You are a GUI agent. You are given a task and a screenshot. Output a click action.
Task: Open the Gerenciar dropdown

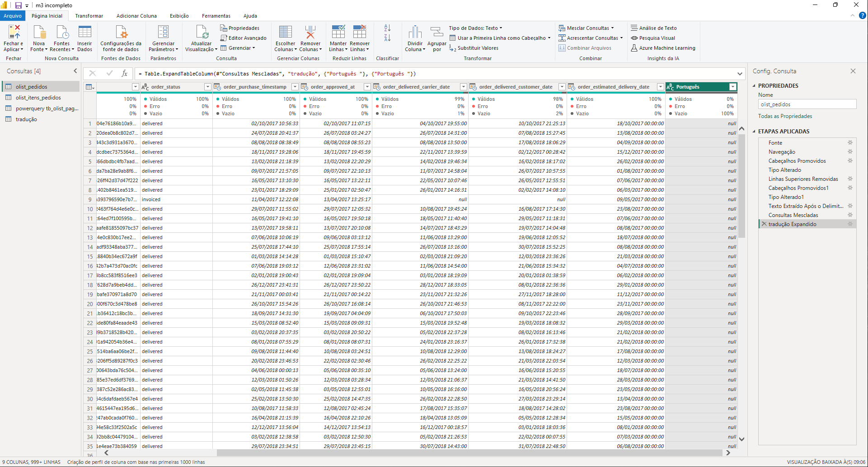click(x=238, y=48)
